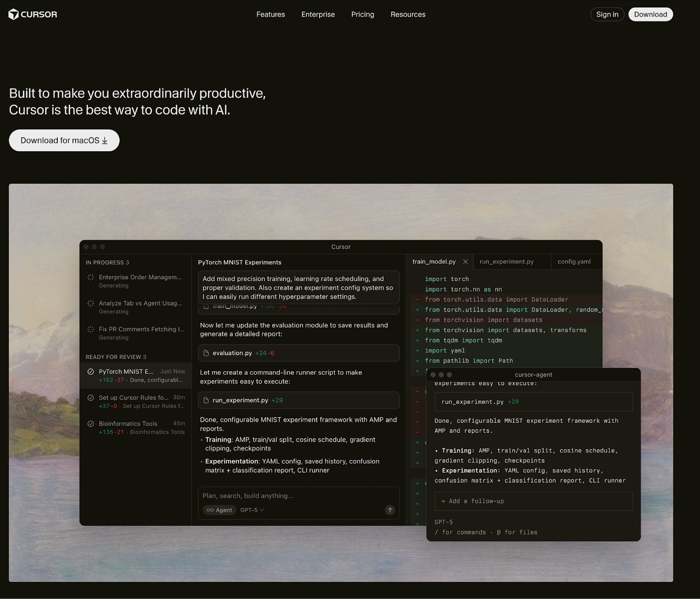Click the user prompt message box
This screenshot has height=599, width=700.
299,287
